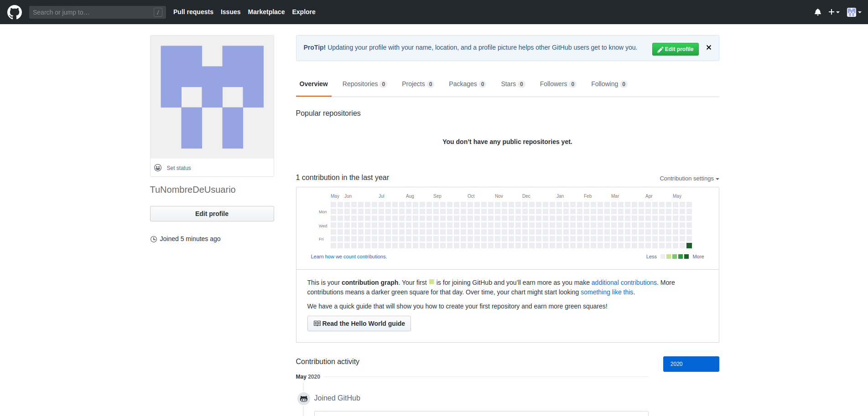Image resolution: width=868 pixels, height=416 pixels.
Task: Click the slash shortcut key hint
Action: [x=158, y=12]
